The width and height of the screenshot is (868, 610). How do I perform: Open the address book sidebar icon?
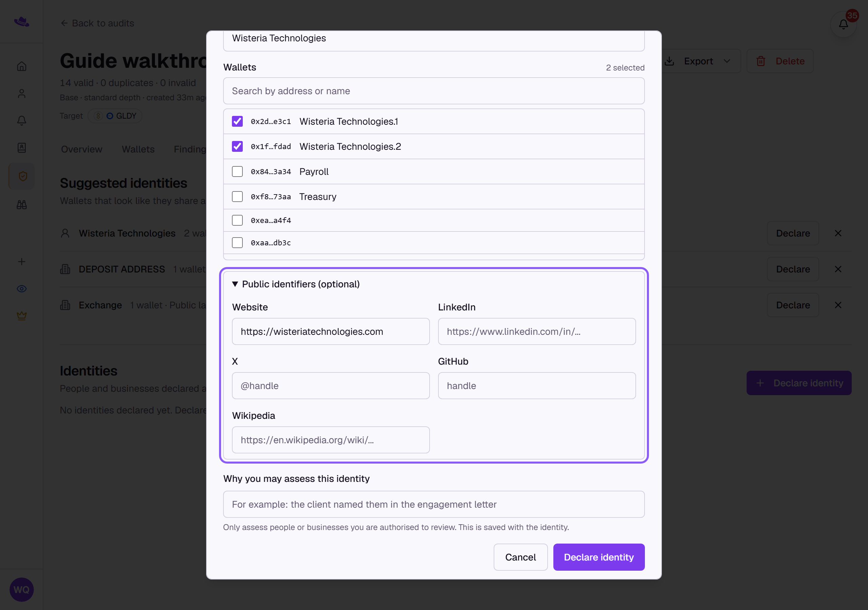[22, 148]
